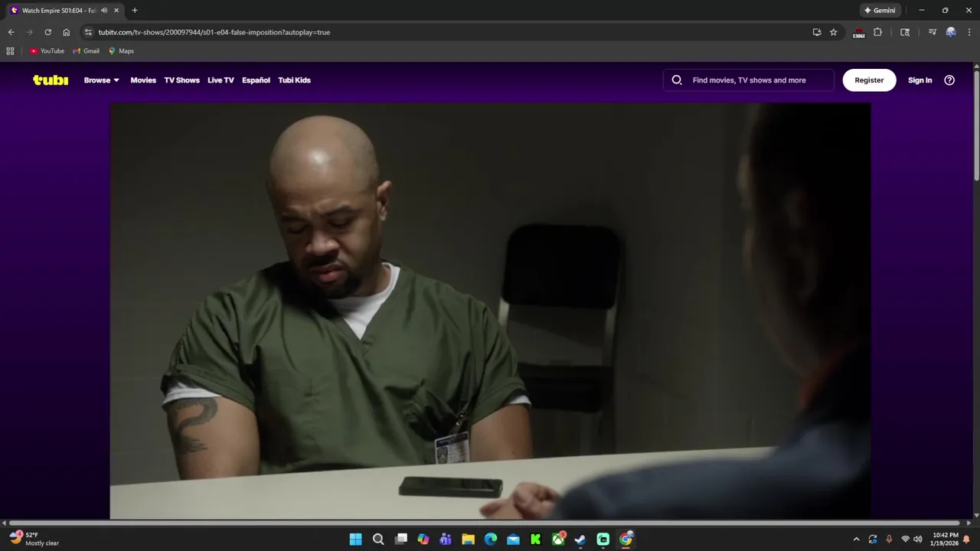
Task: Click the search magnifier icon on Tubi
Action: [x=677, y=80]
